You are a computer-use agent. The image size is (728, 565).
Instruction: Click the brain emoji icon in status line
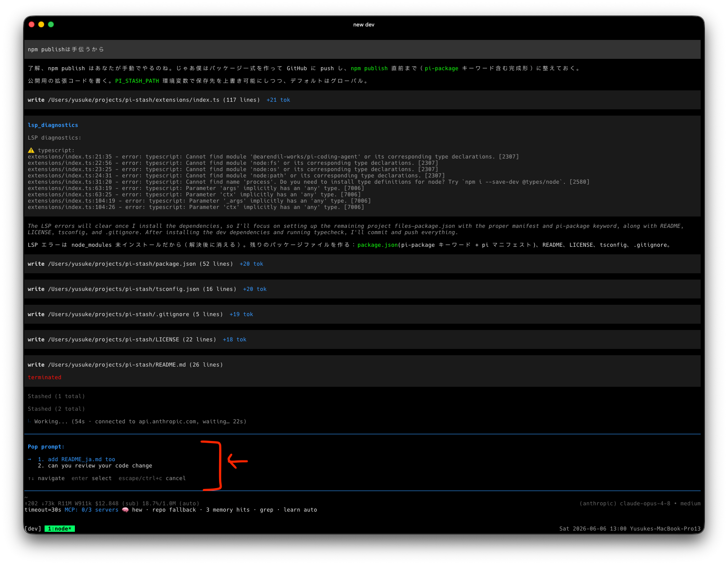click(125, 510)
